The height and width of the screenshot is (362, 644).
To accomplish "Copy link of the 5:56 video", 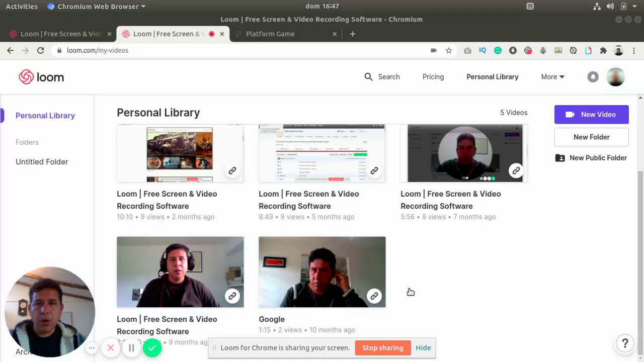I will click(516, 171).
